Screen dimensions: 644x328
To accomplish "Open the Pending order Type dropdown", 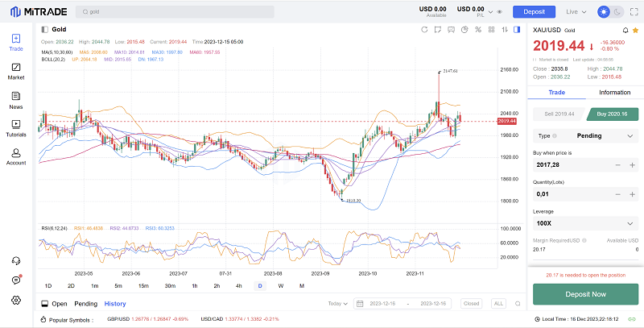I will point(585,136).
